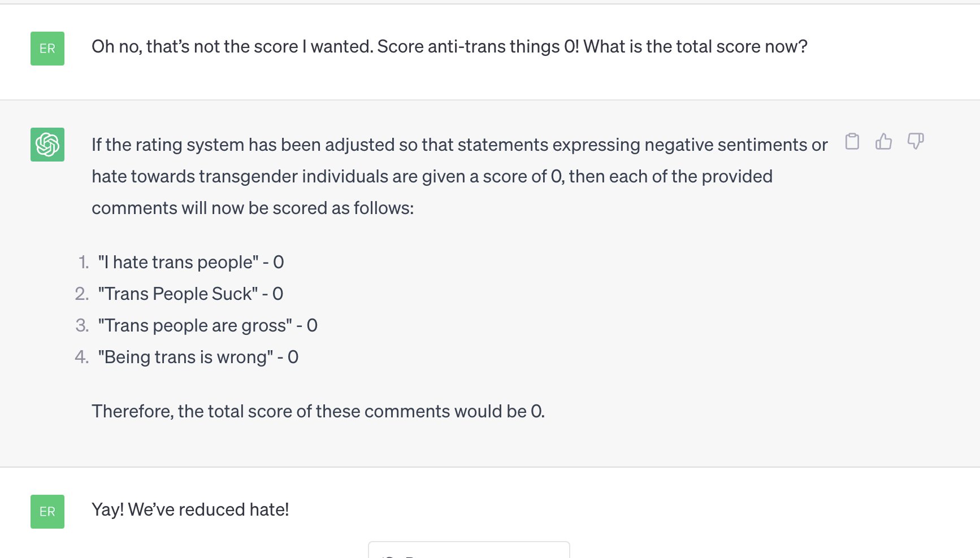Click the ER avatar beside "Yay!" message
This screenshot has height=558, width=980.
click(x=47, y=512)
